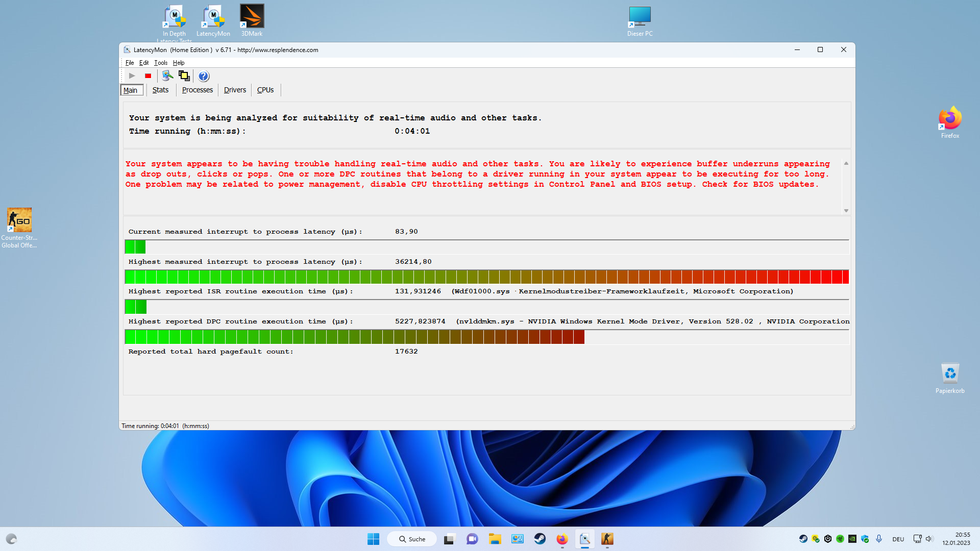Screen dimensions: 980x551
Task: Click the red Stop monitoring button
Action: coord(148,76)
